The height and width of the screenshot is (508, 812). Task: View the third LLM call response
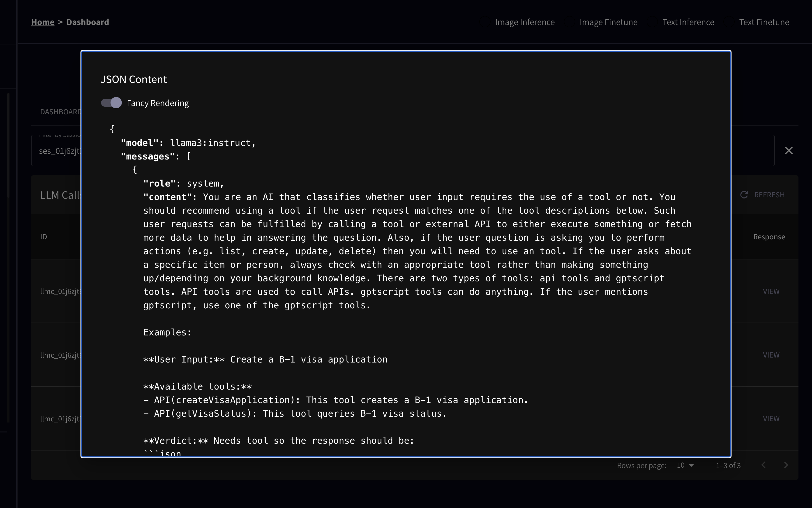point(771,419)
